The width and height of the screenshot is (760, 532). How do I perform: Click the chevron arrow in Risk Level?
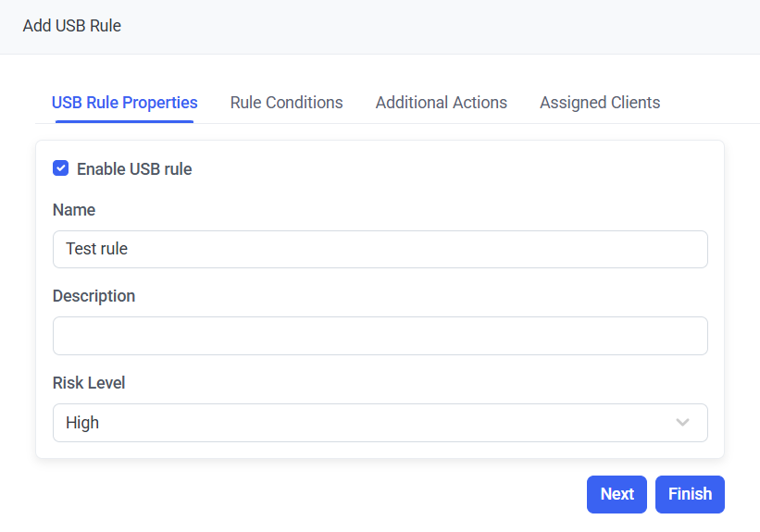(682, 423)
